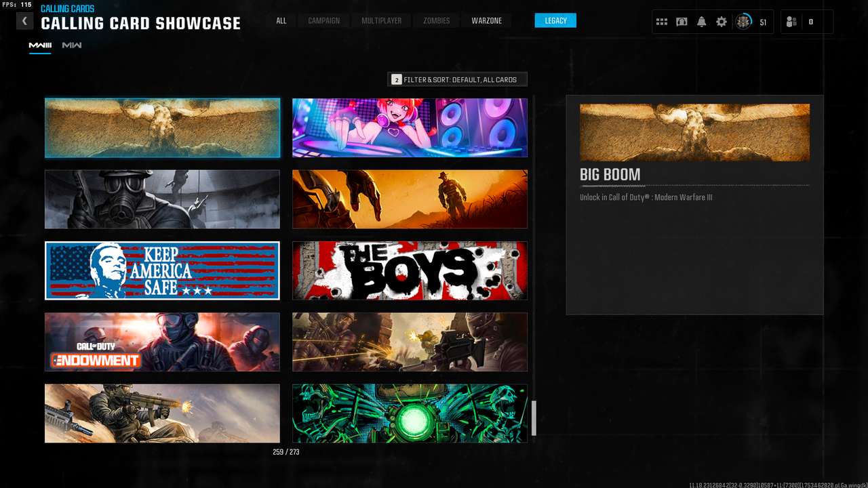This screenshot has width=868, height=488.
Task: Select The Boys calling card
Action: [410, 270]
